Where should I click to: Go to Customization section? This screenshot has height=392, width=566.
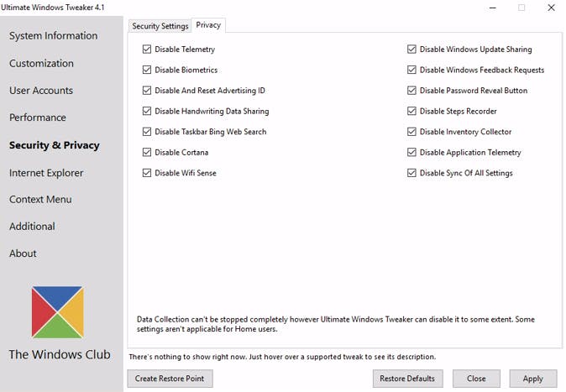point(41,64)
